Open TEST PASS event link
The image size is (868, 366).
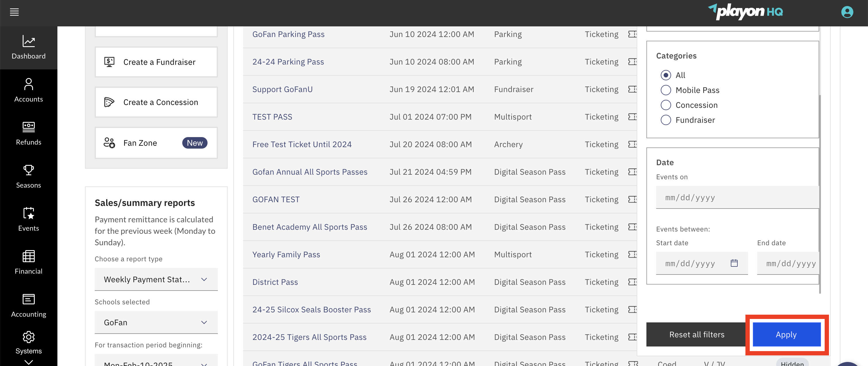click(272, 117)
